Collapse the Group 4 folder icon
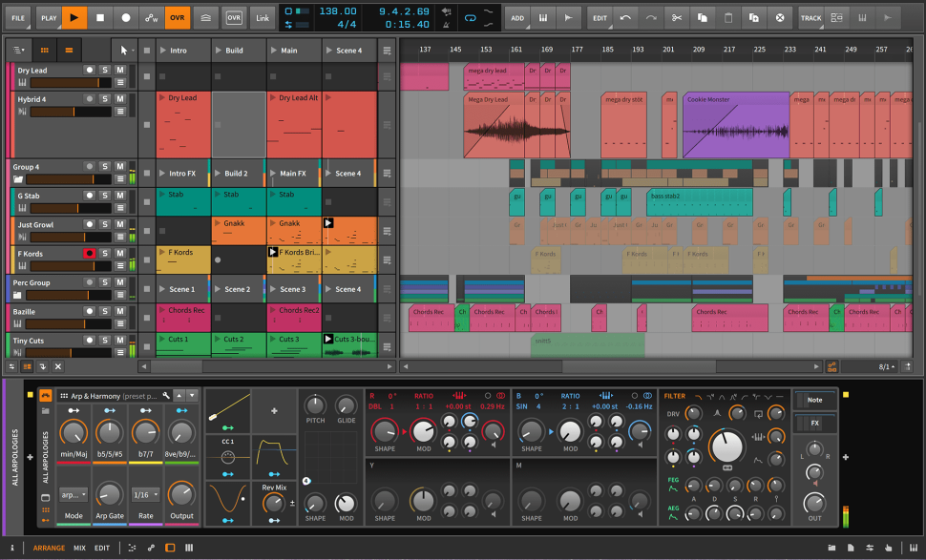 click(18, 179)
